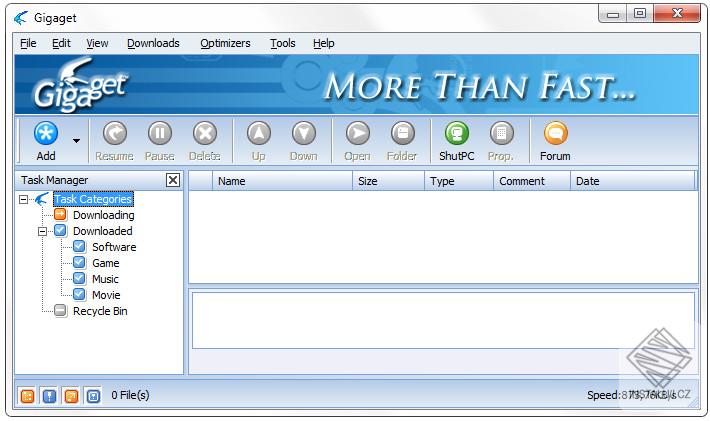Screen dimensions: 710x421
Task: Sort by the Name column header
Action: coord(282,181)
